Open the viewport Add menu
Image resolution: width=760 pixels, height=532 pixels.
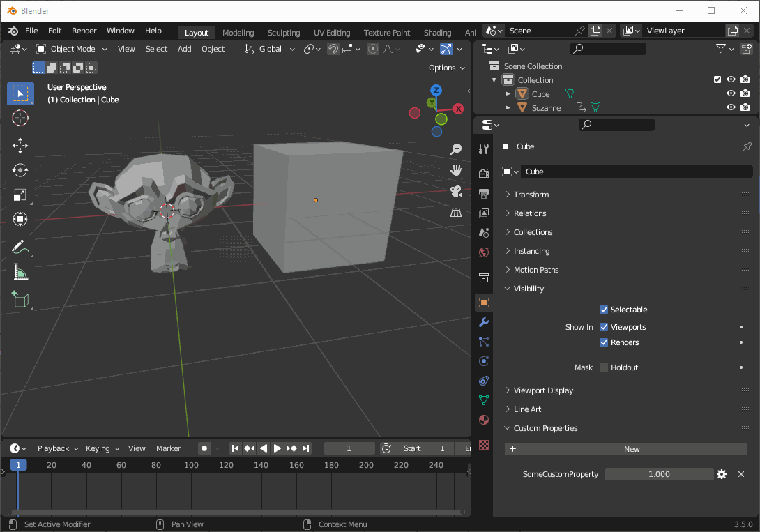[x=184, y=49]
